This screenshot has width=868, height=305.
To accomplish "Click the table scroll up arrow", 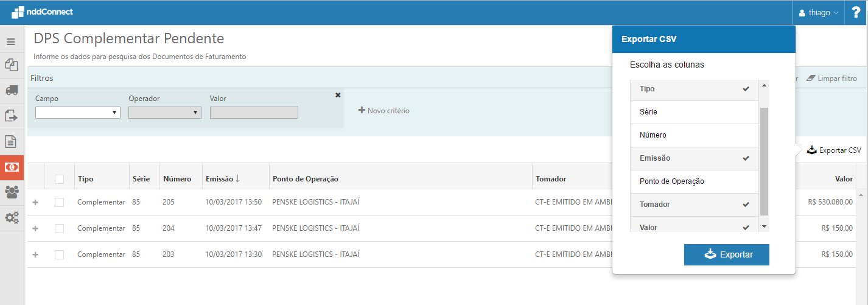I will tap(861, 195).
